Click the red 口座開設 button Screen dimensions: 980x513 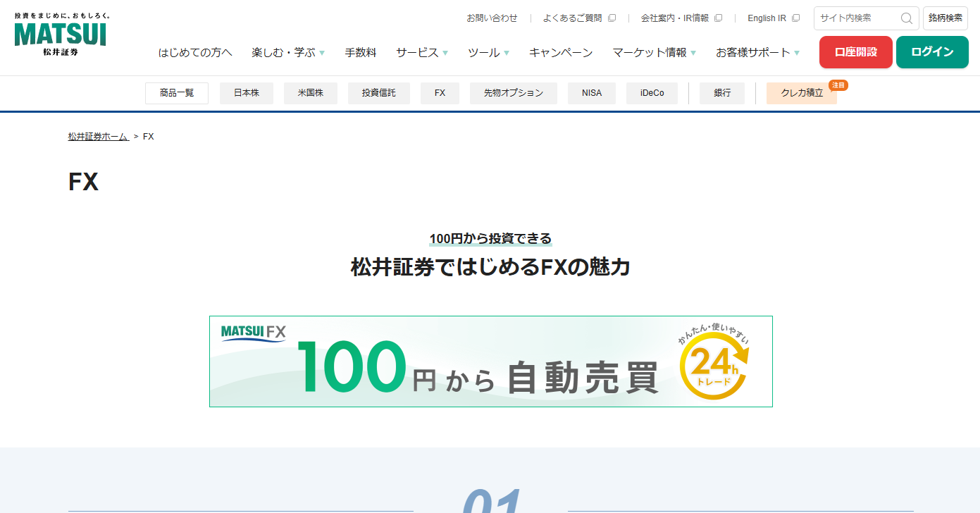[x=855, y=52]
